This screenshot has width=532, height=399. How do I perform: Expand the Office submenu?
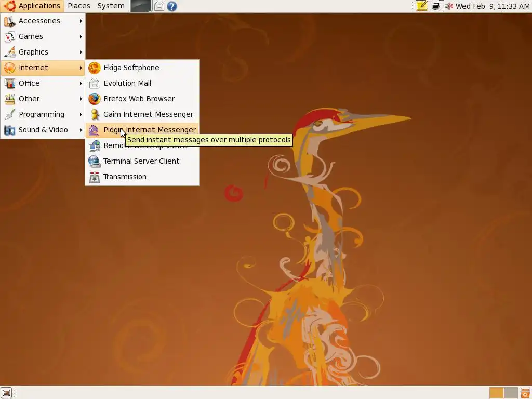click(43, 83)
